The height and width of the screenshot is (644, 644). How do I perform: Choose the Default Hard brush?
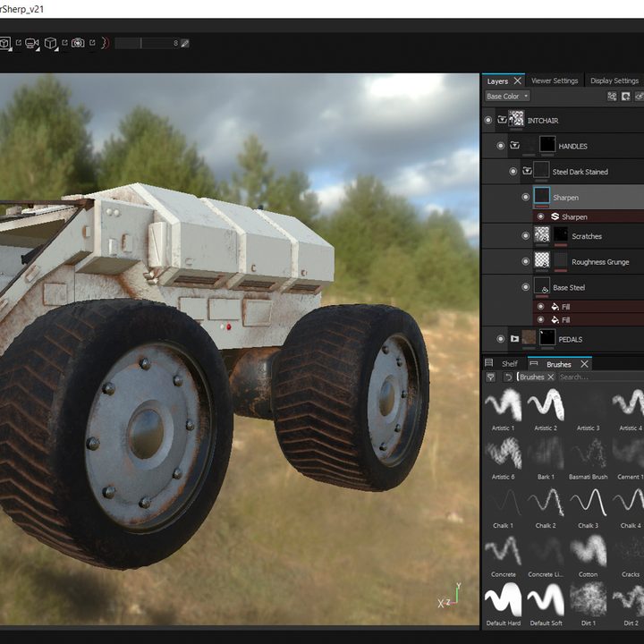pyautogui.click(x=503, y=604)
